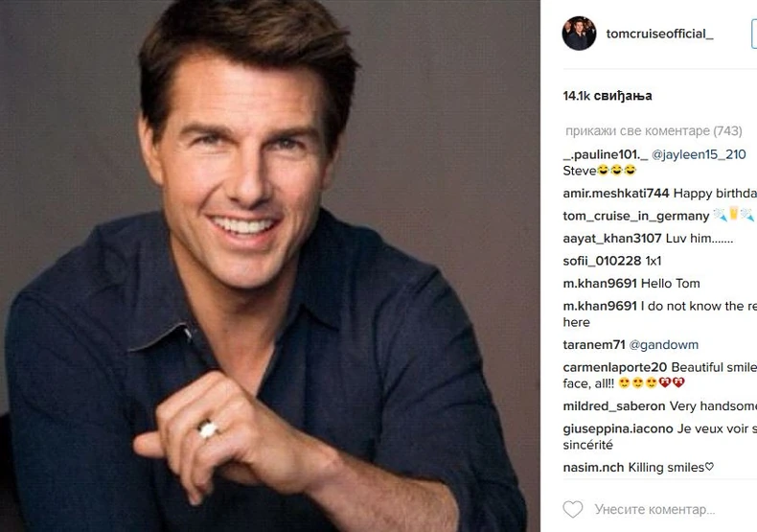Go to nasim.nch's profile
Image resolution: width=757 pixels, height=532 pixels.
pos(593,468)
